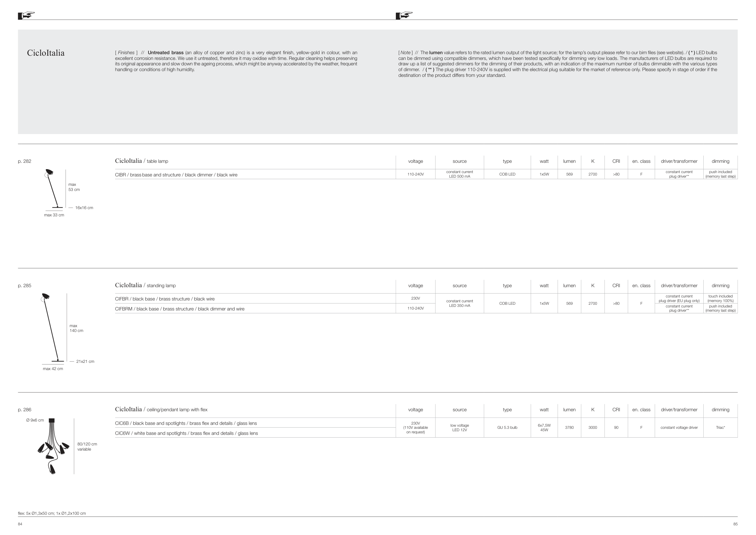Click the right pointing-hand icon
This screenshot has width=756, height=535.
click(x=404, y=15)
